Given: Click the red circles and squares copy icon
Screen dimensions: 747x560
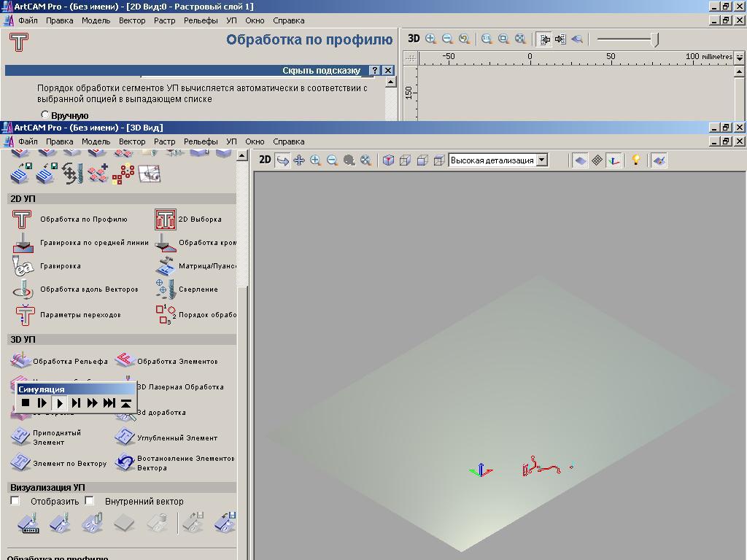Looking at the screenshot, I should click(123, 174).
